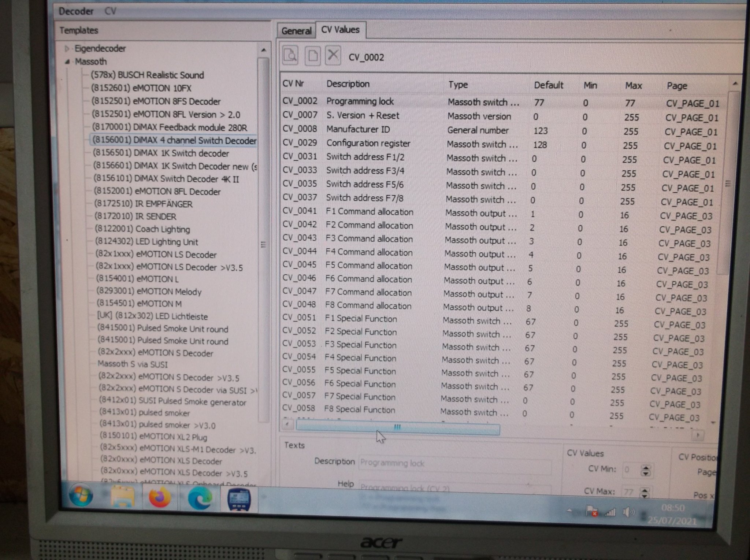Launch Firefox from the taskbar
This screenshot has height=560, width=750.
pyautogui.click(x=160, y=498)
